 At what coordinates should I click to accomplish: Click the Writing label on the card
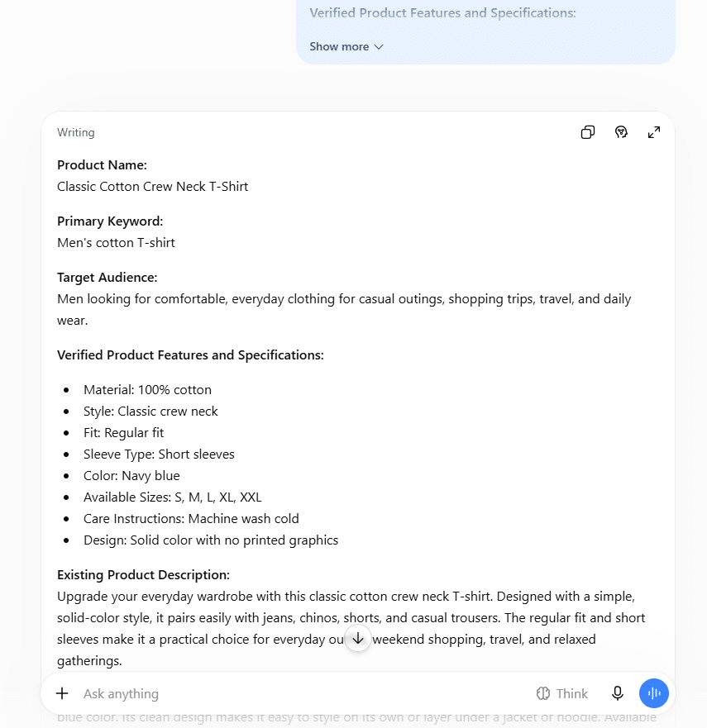(76, 133)
